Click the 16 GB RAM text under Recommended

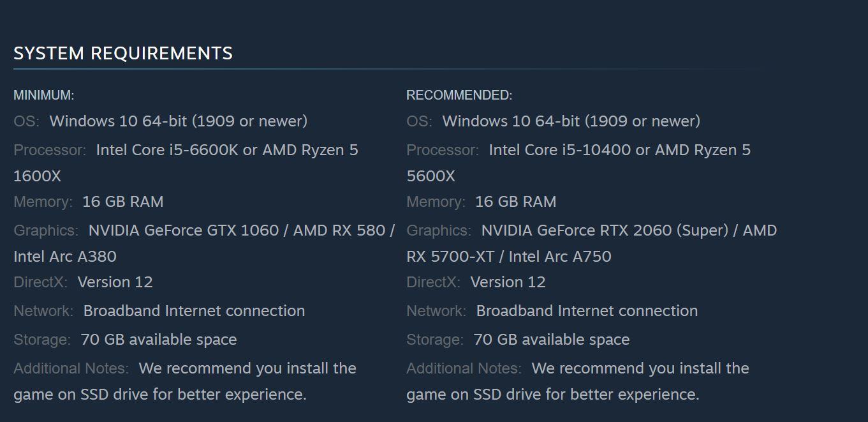(x=516, y=202)
